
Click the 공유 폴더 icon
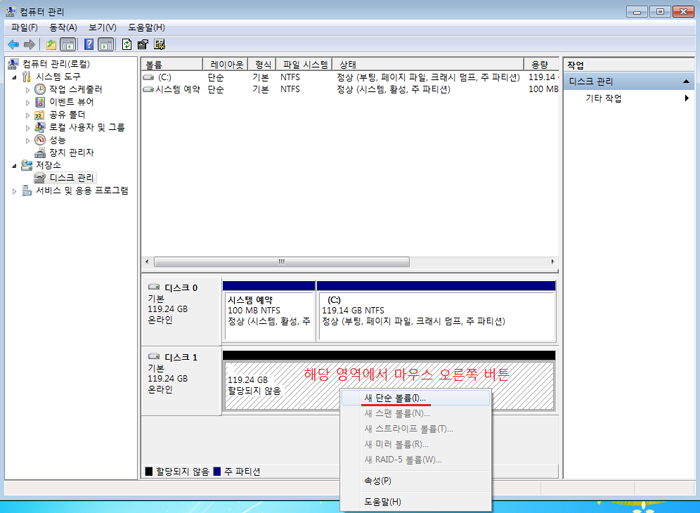40,115
